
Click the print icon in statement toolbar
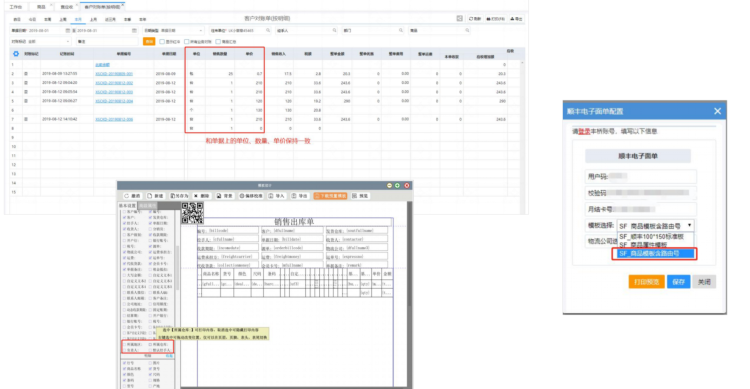pyautogui.click(x=488, y=19)
